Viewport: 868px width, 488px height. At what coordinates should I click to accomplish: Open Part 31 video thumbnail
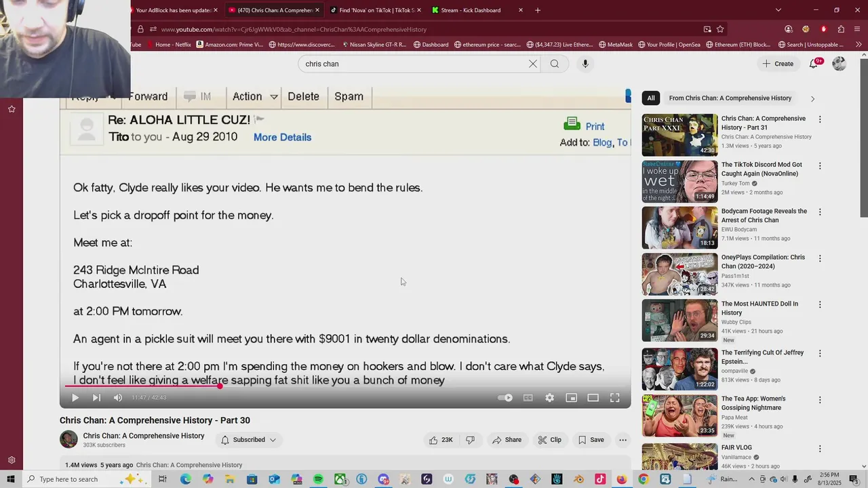679,135
